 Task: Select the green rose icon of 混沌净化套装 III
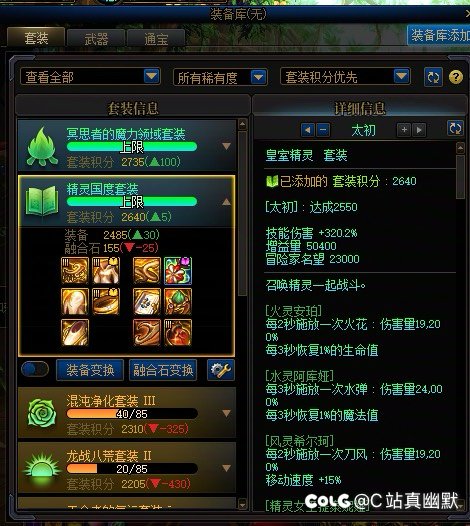(42, 413)
